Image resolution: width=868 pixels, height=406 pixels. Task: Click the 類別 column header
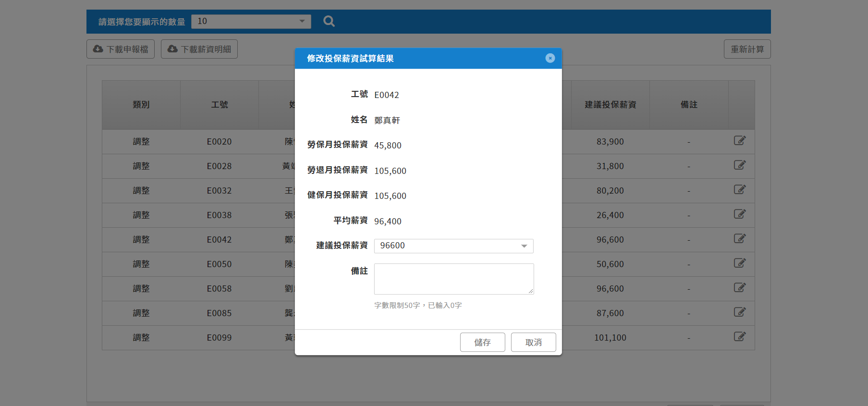141,105
